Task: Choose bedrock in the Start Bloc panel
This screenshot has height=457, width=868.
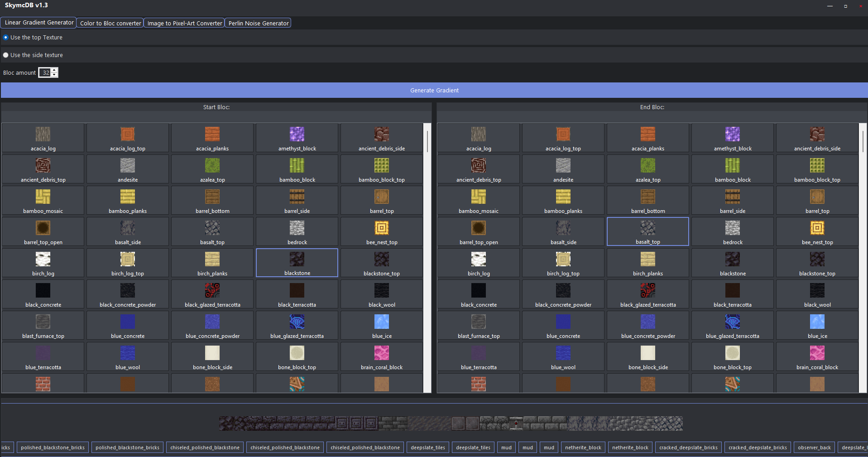Action: [297, 231]
